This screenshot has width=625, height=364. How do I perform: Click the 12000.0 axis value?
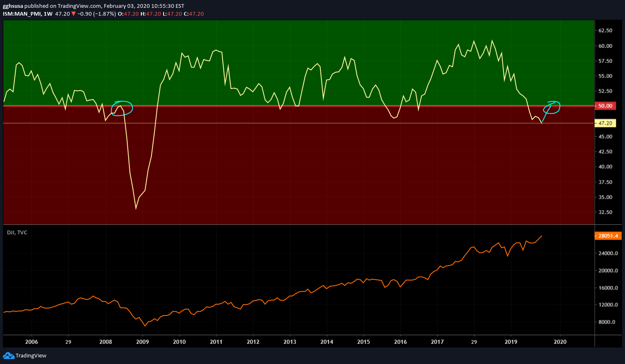608,305
